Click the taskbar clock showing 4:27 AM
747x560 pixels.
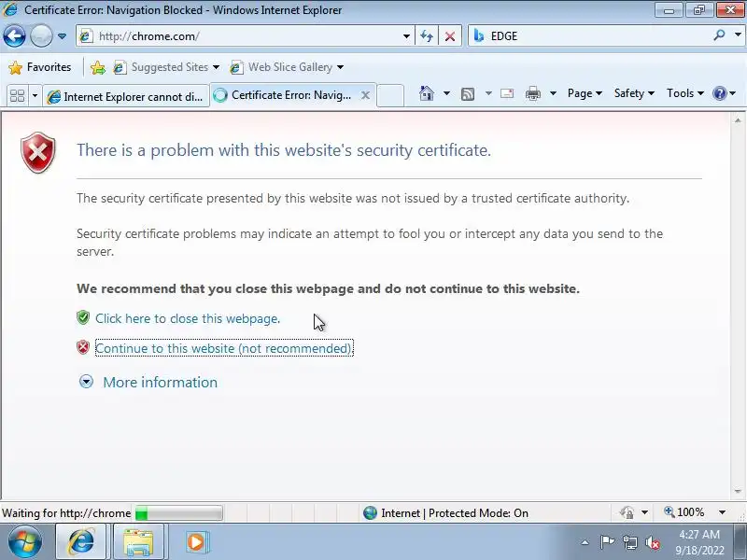point(698,542)
